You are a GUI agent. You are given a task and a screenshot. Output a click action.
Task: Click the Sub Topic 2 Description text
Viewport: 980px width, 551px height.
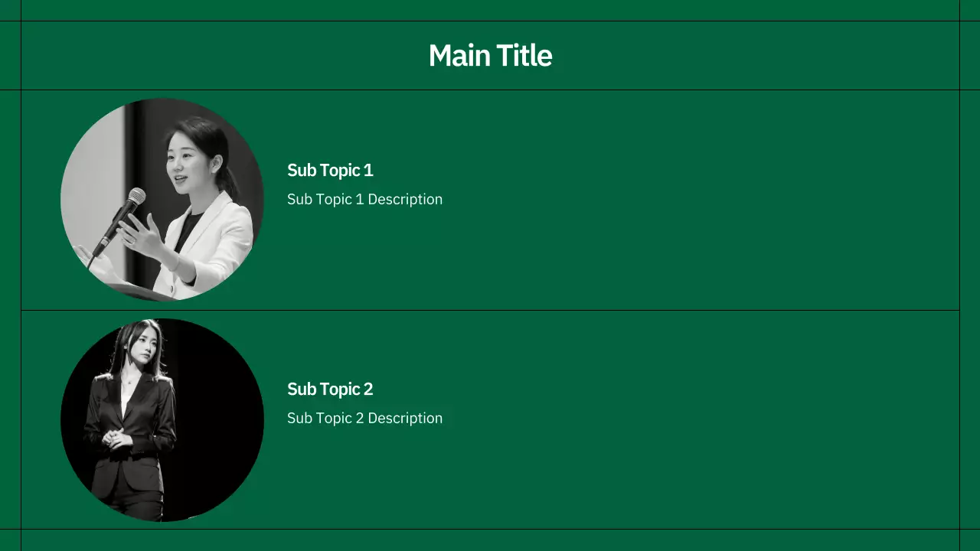pos(364,419)
